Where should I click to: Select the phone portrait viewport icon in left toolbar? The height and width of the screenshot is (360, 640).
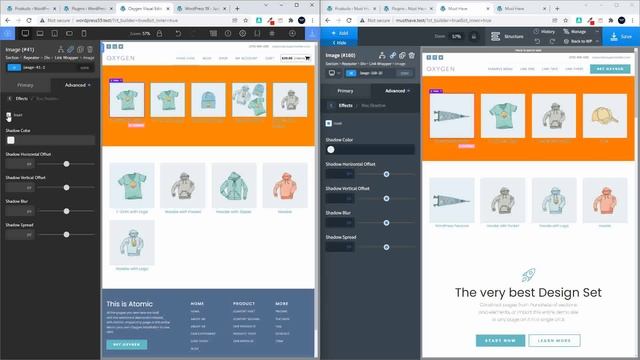point(84,33)
